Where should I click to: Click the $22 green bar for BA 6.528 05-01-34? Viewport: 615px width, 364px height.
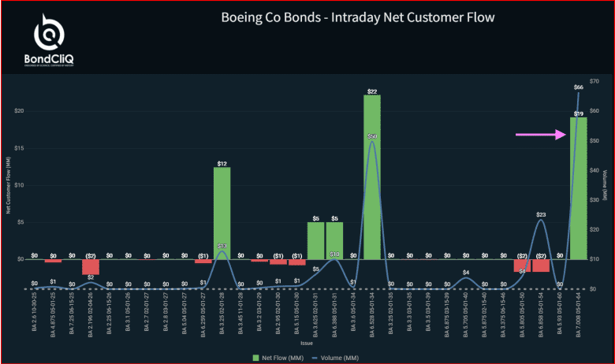pyautogui.click(x=372, y=177)
